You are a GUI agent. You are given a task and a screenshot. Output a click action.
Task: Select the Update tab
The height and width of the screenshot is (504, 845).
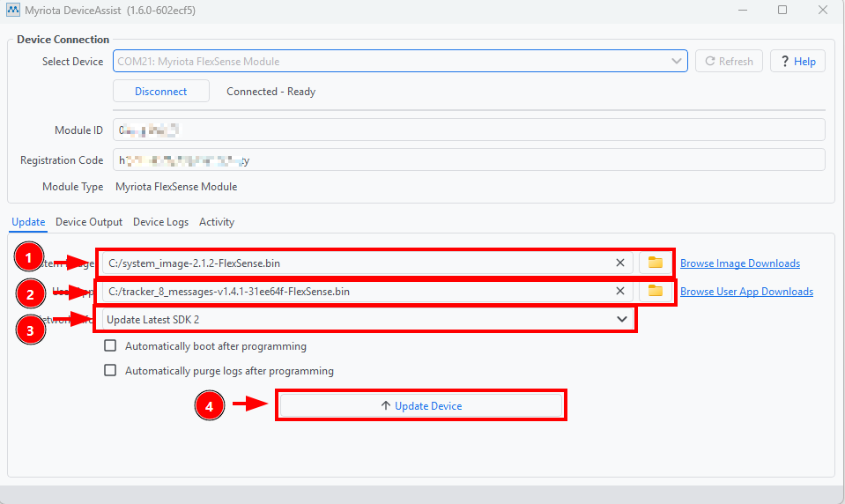coord(28,222)
